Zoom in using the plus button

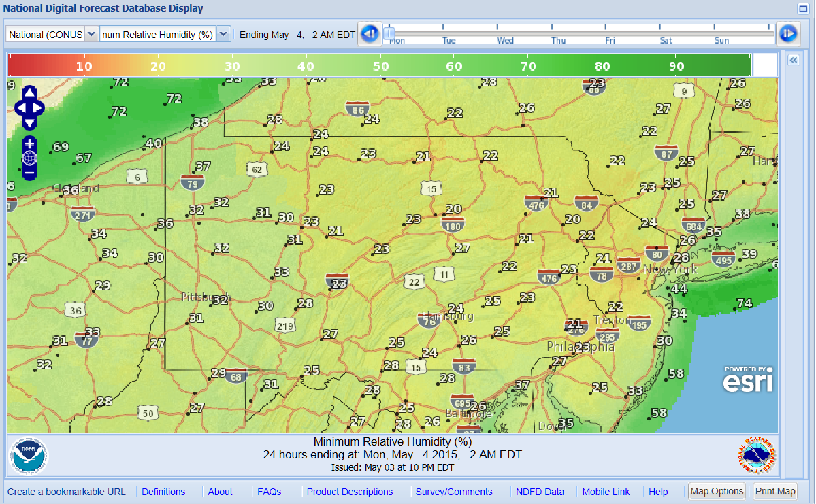(x=29, y=144)
